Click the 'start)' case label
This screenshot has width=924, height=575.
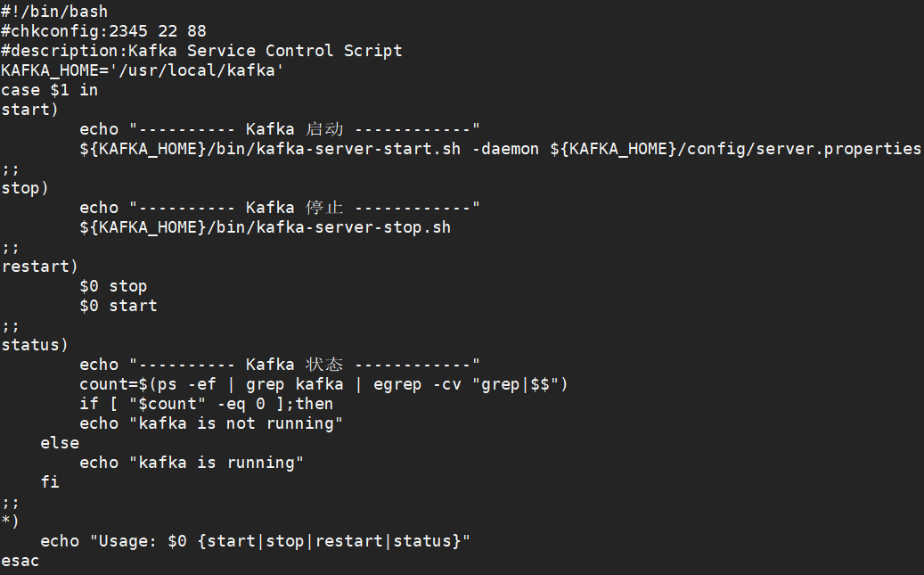30,110
